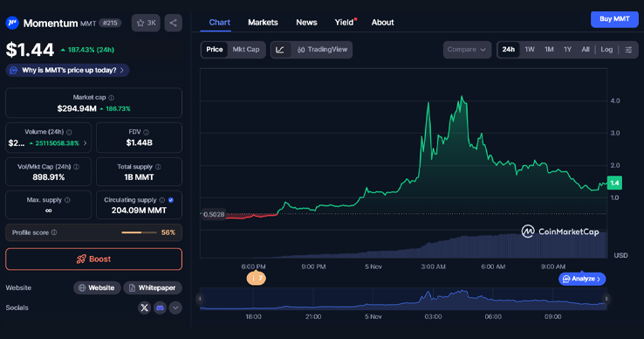Select the Mkt Cap toggle

pos(246,50)
